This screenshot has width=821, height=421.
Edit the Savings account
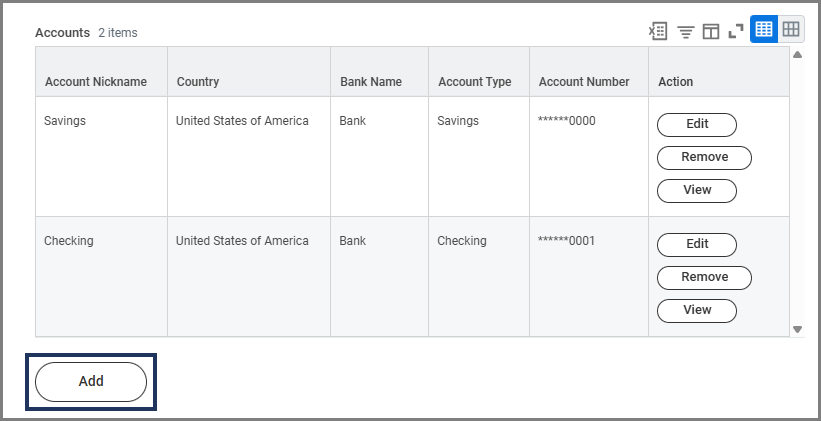tap(697, 125)
